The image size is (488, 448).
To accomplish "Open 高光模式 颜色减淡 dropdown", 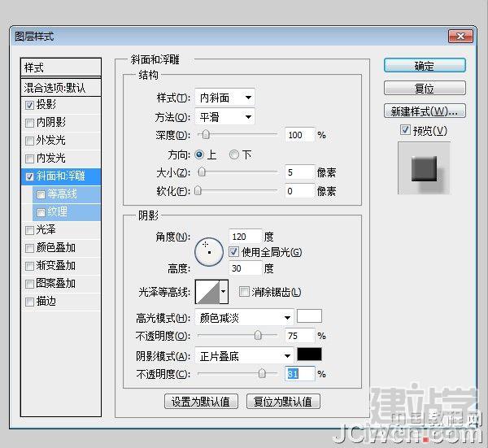I will point(244,318).
